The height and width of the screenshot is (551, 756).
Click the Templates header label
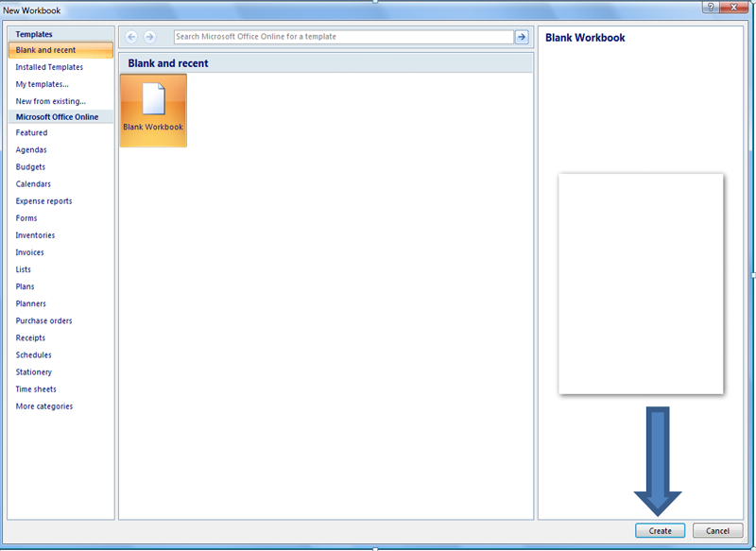point(34,34)
